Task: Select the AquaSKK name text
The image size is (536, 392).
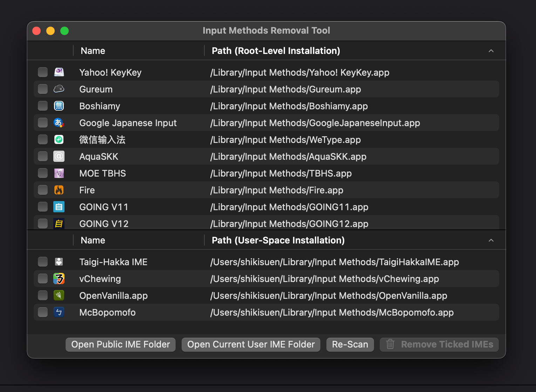Action: [99, 157]
